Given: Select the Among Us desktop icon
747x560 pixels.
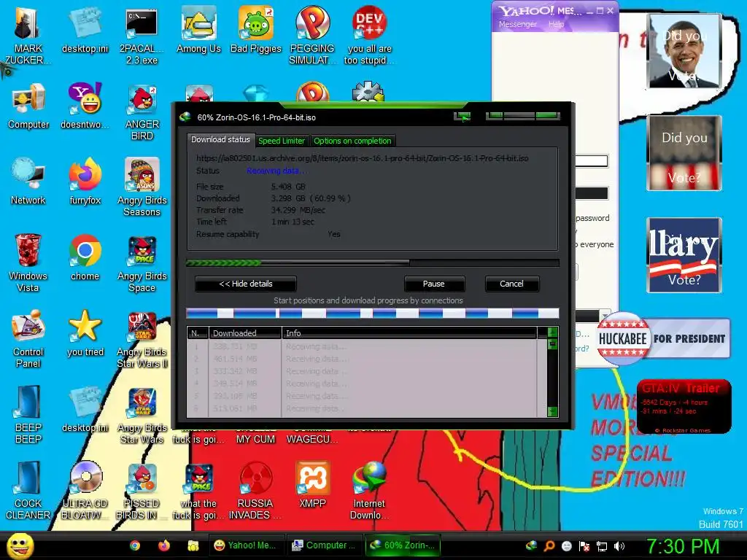Looking at the screenshot, I should (x=198, y=30).
